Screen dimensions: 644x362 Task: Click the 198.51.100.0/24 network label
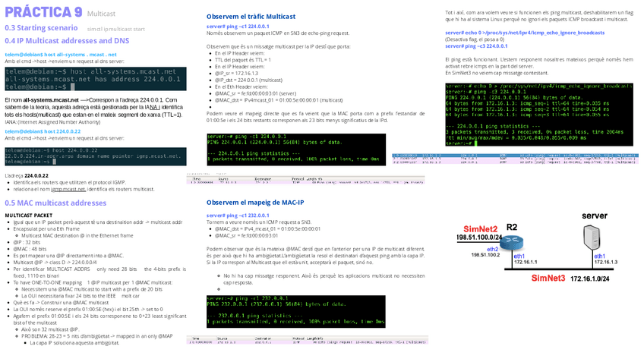pos(479,238)
